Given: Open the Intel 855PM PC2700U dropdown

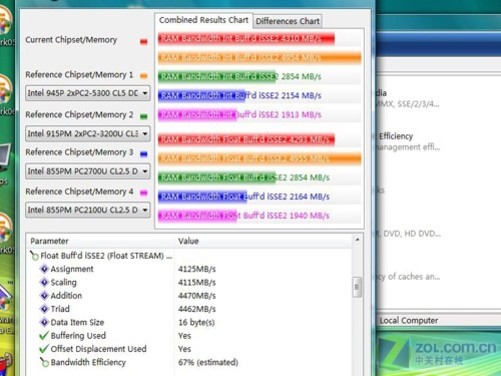Looking at the screenshot, I should (88, 171).
